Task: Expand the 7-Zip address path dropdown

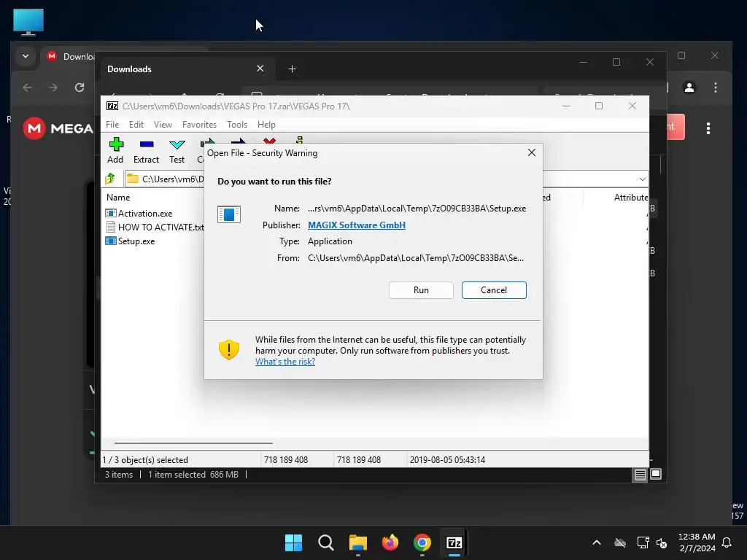Action: coord(642,179)
